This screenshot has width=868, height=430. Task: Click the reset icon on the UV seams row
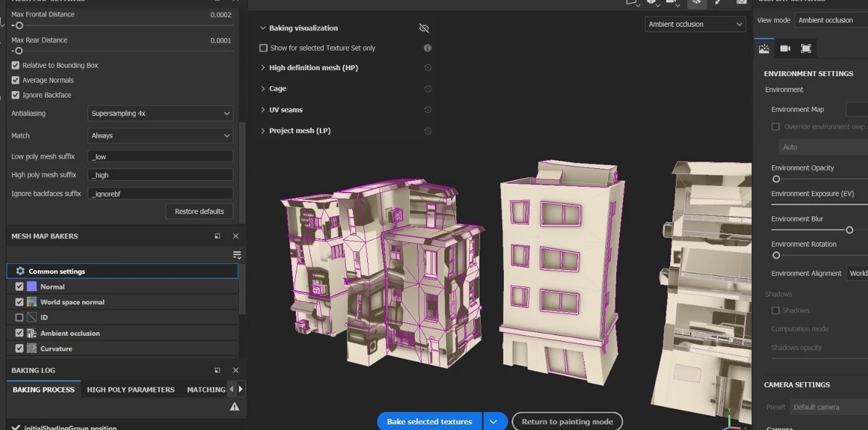[427, 110]
